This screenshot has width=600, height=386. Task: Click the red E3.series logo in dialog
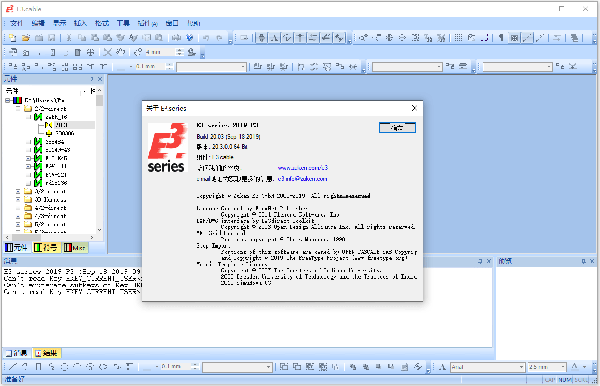tap(167, 147)
